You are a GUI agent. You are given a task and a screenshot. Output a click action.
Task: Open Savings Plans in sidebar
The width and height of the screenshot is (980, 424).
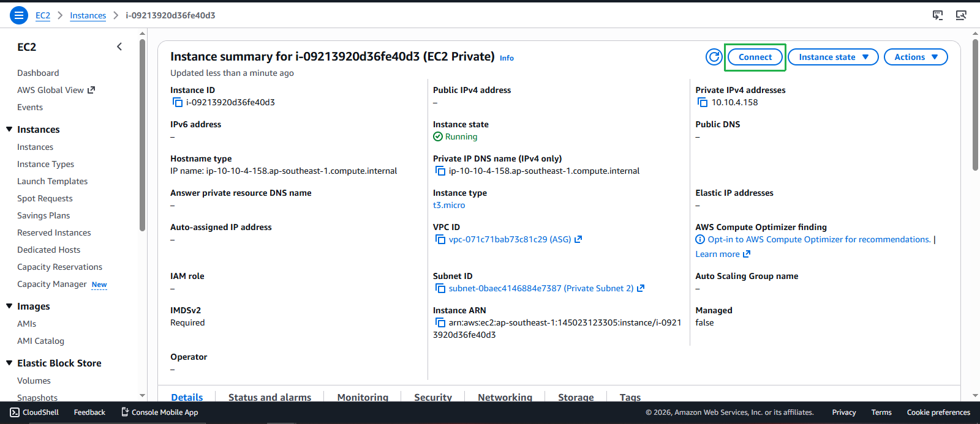[43, 215]
